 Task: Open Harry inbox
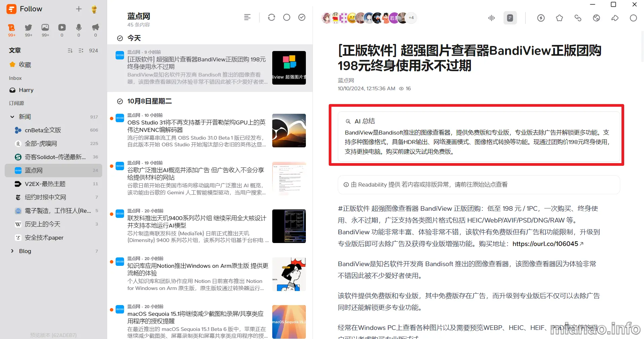53,90
